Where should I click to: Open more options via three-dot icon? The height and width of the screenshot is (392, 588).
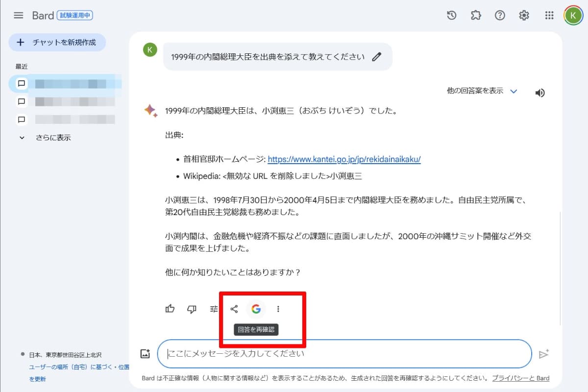tap(278, 309)
